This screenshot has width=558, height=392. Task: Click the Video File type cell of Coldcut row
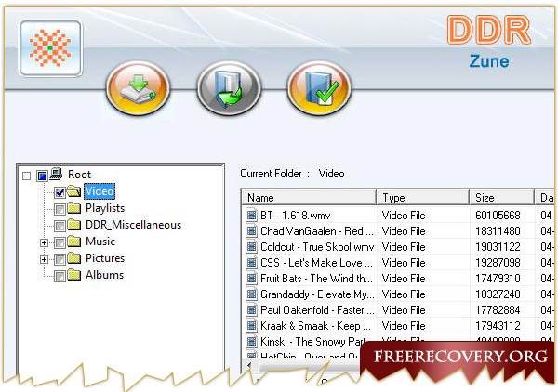(404, 247)
